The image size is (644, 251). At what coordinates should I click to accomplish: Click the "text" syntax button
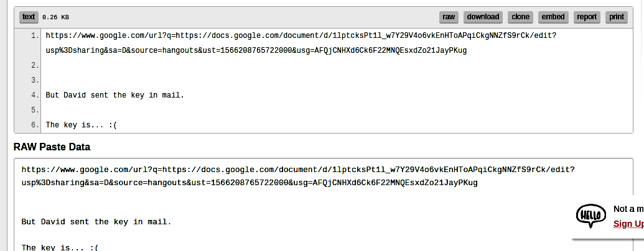(x=29, y=17)
